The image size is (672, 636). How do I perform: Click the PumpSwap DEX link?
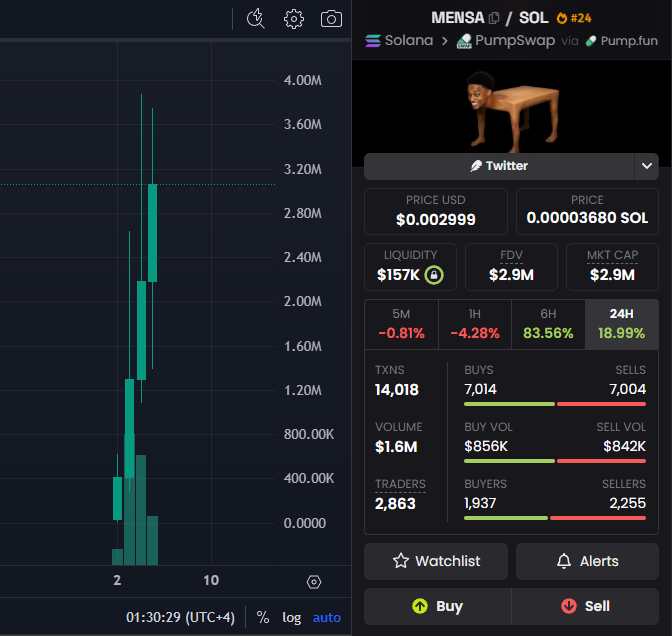tap(506, 41)
